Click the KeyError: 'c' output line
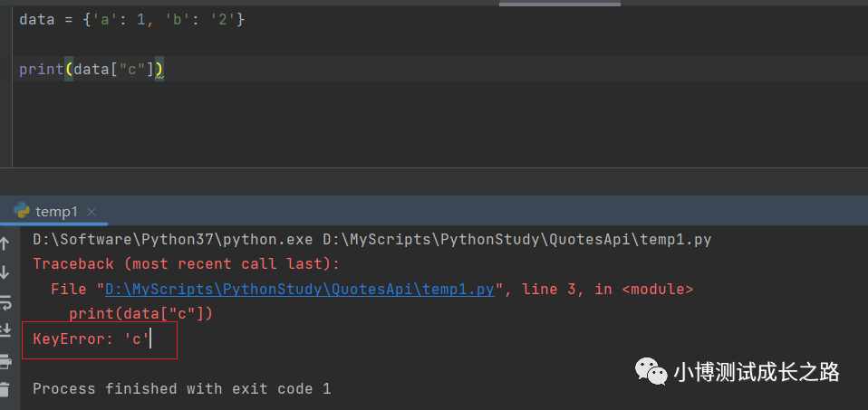 pos(92,338)
